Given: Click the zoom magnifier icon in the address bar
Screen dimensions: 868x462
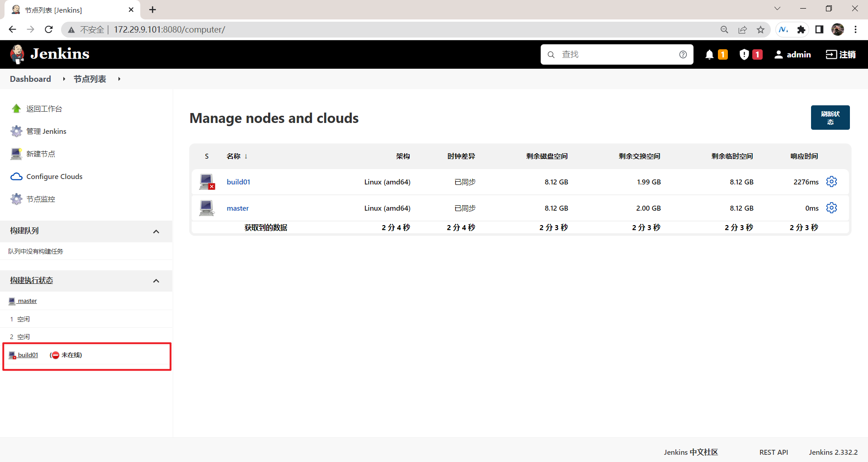Looking at the screenshot, I should [724, 29].
